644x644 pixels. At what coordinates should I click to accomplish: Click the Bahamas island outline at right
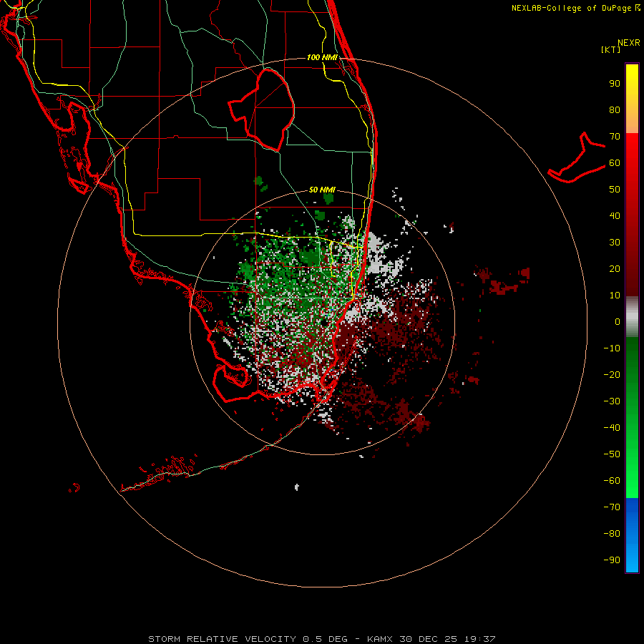(x=577, y=157)
